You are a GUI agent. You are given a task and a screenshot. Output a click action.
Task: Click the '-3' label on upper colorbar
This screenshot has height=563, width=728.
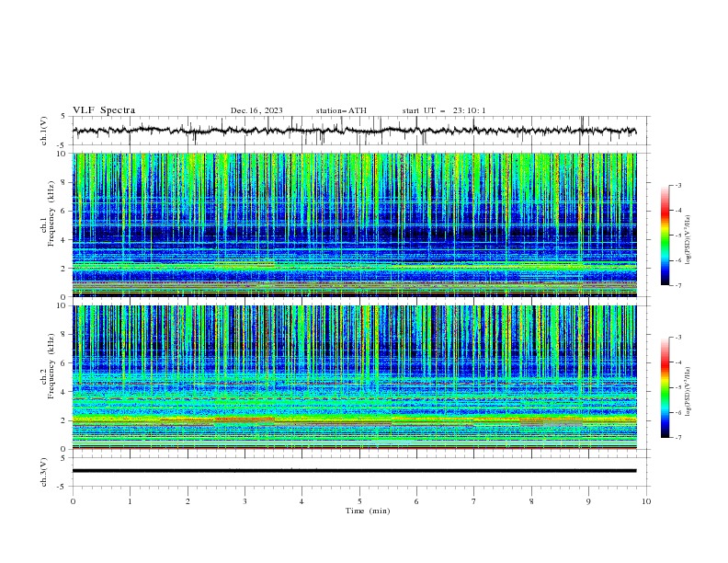coord(677,185)
